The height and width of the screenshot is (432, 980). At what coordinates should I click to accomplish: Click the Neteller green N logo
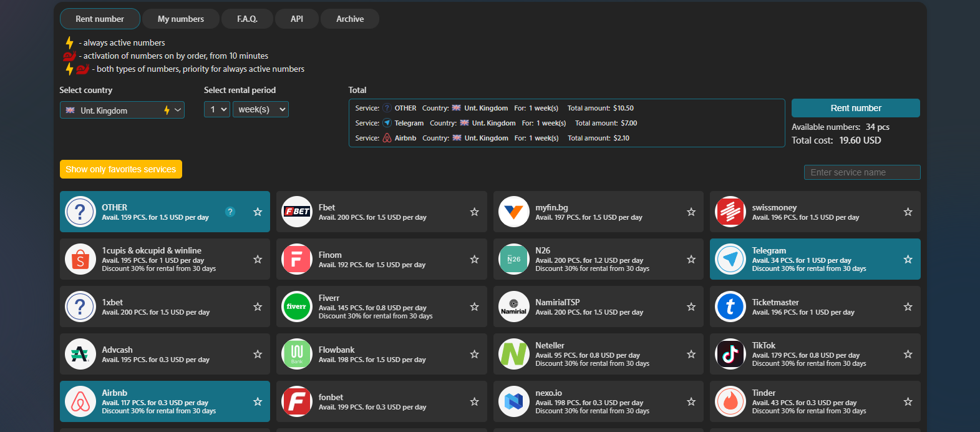click(x=514, y=354)
